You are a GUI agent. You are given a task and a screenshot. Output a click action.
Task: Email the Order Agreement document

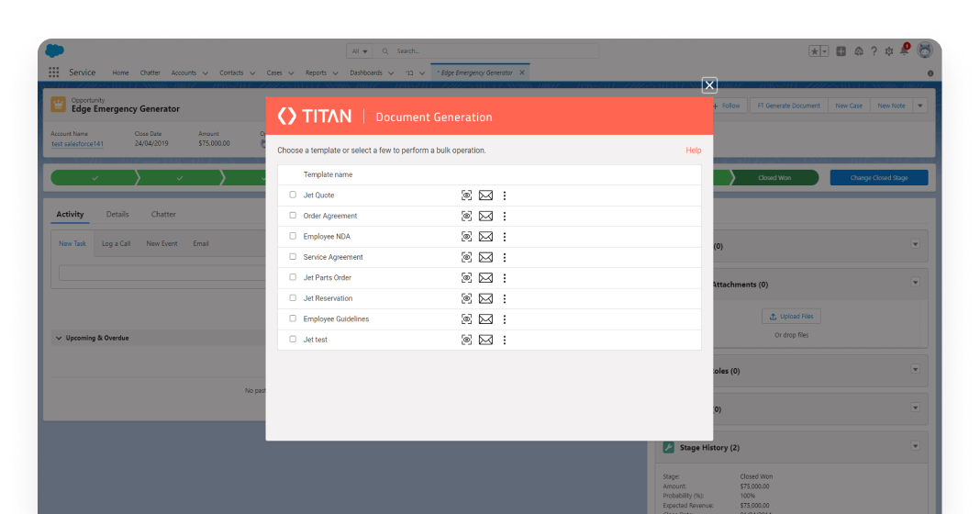point(485,217)
